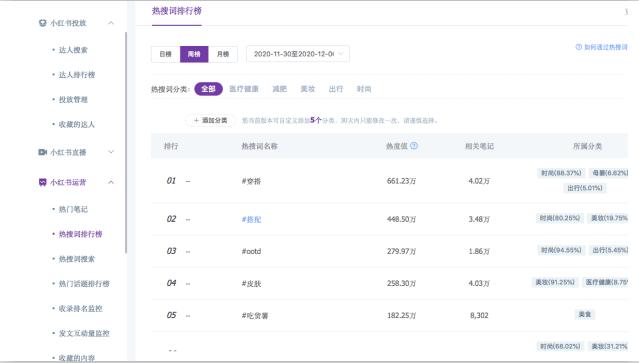This screenshot has width=639, height=363.
Task: Click the 美食 category tag
Action: coord(585,314)
